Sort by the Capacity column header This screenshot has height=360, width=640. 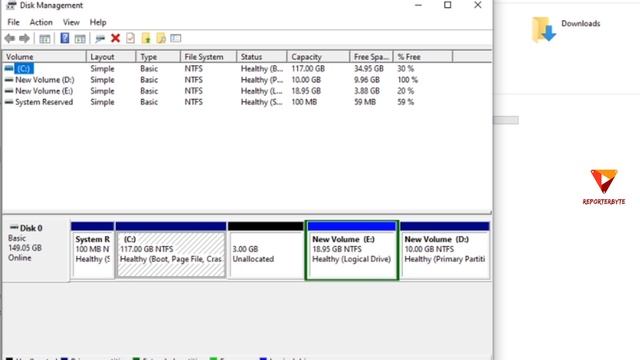[318, 57]
